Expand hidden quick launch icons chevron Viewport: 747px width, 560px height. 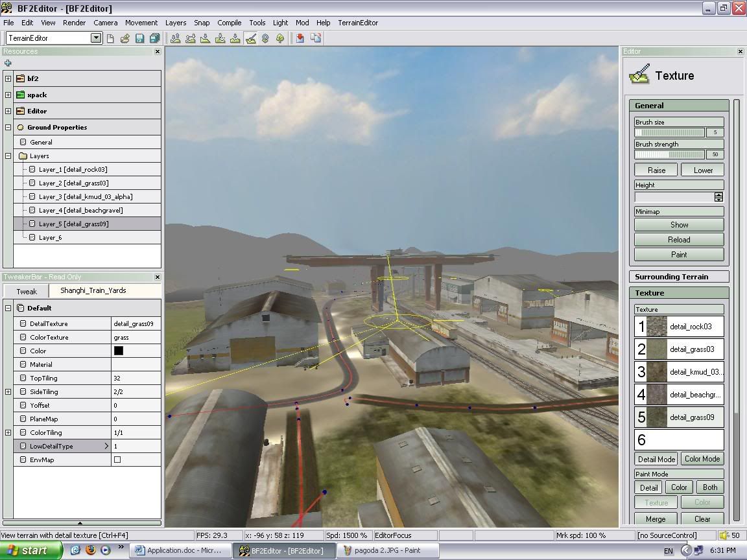[121, 547]
